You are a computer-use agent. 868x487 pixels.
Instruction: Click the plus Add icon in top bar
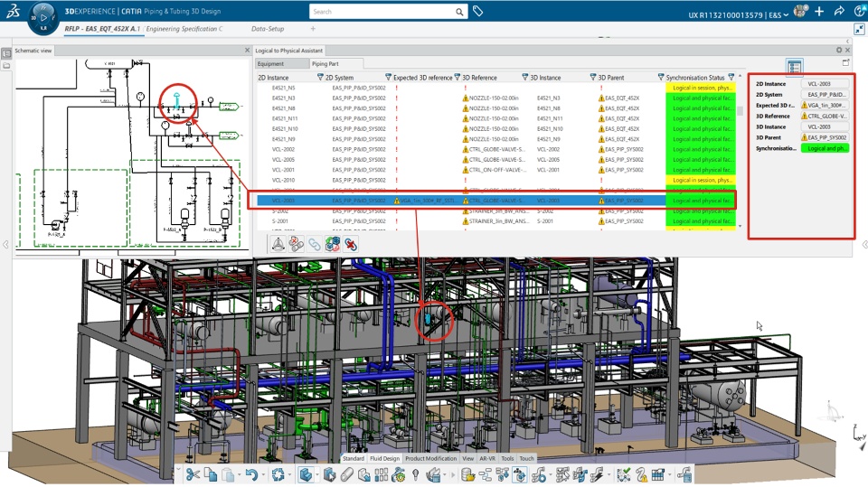(819, 12)
